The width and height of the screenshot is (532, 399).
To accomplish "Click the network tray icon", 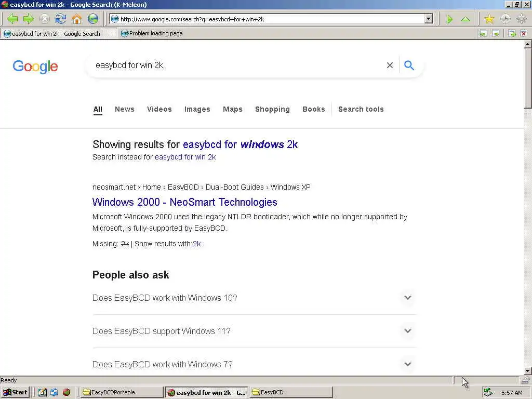I will [488, 392].
